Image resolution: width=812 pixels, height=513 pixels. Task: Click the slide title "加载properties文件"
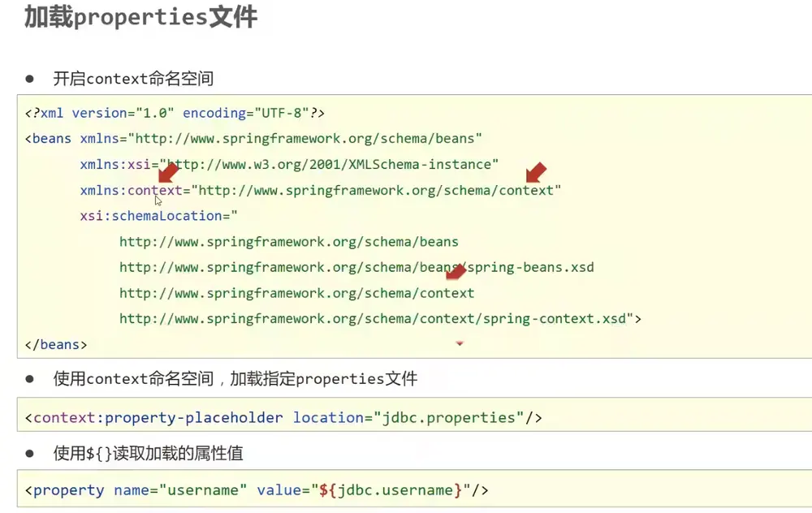pyautogui.click(x=140, y=17)
